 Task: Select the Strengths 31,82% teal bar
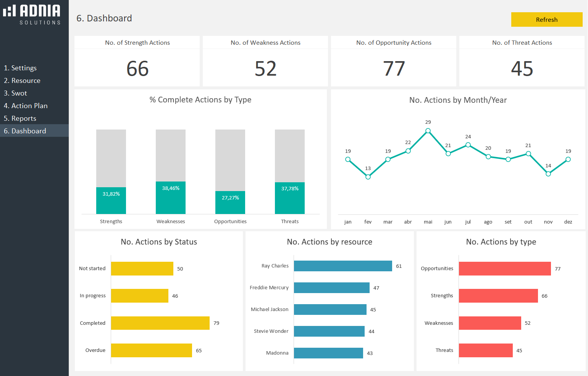111,201
